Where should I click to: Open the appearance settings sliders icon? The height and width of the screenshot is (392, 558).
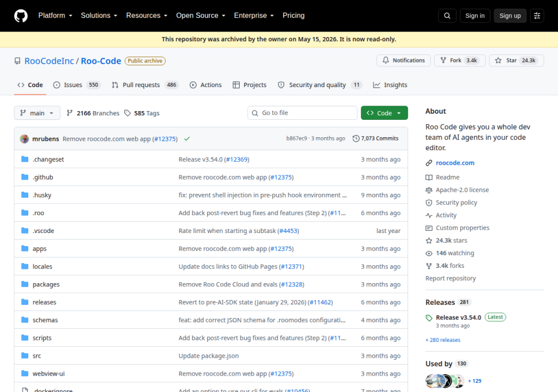(537, 16)
